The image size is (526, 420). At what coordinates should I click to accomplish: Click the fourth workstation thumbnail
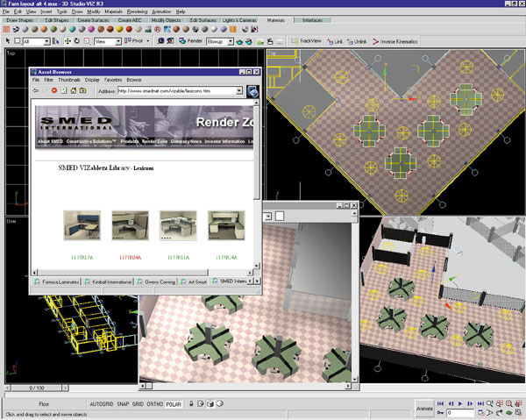[226, 225]
